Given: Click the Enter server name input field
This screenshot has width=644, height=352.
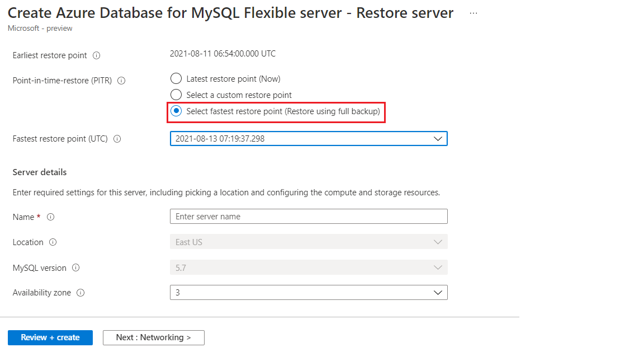Looking at the screenshot, I should (309, 217).
